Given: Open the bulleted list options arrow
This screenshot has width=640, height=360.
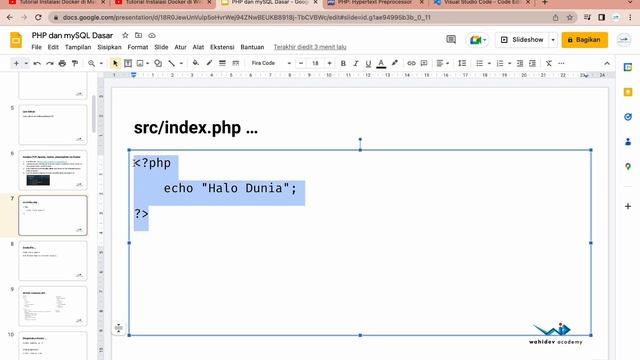Looking at the screenshot, I should click(x=489, y=63).
